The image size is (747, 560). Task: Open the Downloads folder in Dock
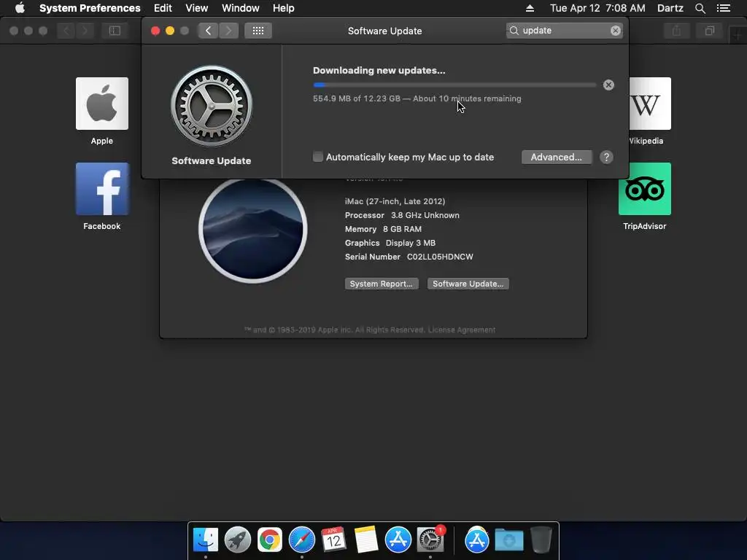(x=508, y=540)
